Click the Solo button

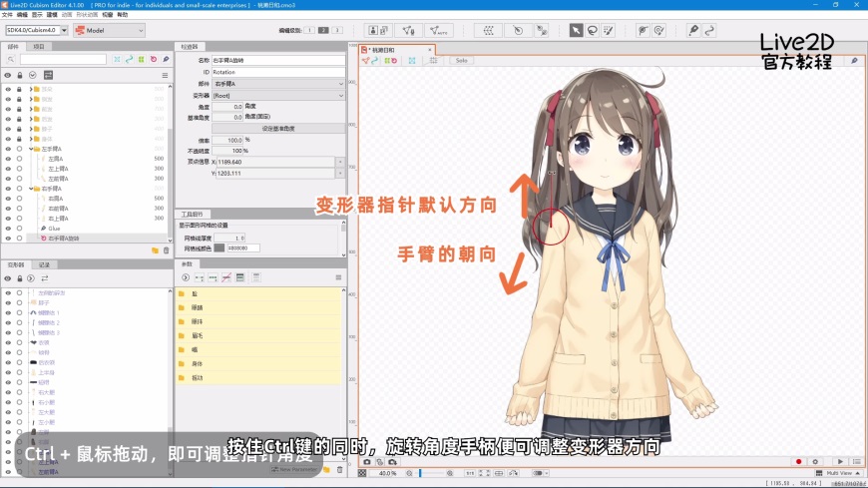pyautogui.click(x=462, y=60)
